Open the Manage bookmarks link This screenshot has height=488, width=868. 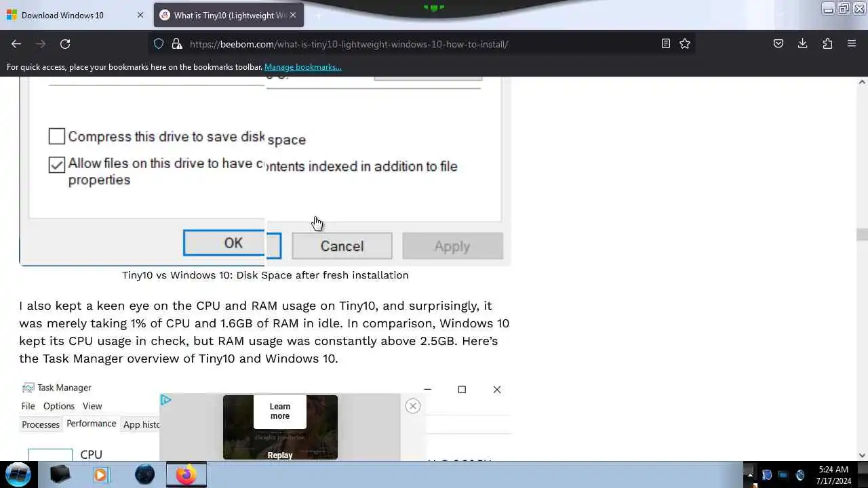[302, 67]
